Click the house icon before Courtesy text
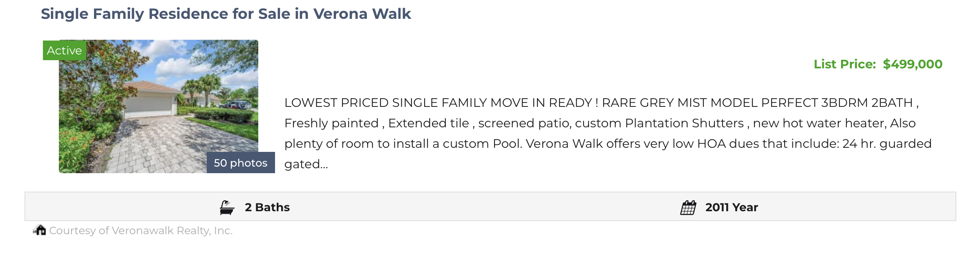Screen dimensions: 980x253 click(40, 230)
